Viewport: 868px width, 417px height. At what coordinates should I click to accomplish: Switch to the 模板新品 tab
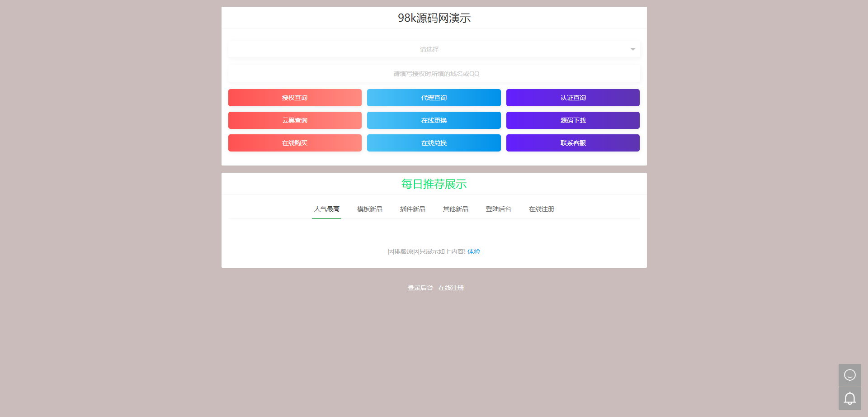click(x=369, y=209)
